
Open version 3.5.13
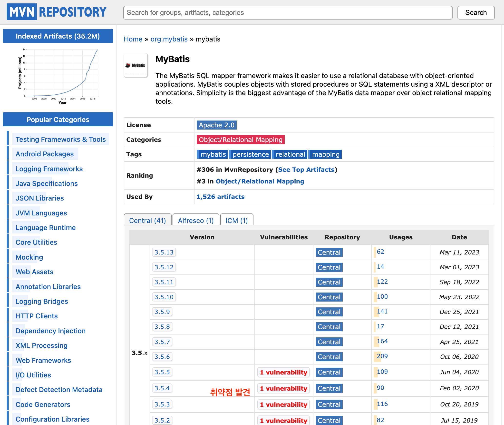(x=164, y=252)
